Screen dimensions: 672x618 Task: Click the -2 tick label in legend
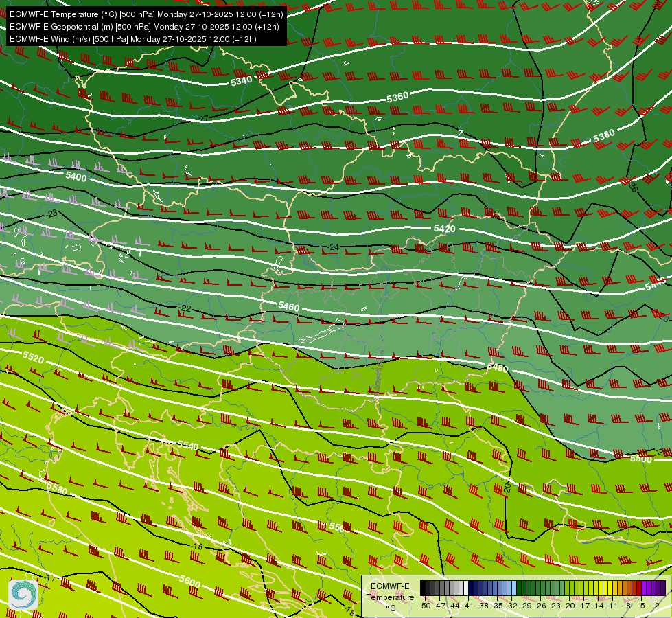pyautogui.click(x=656, y=606)
